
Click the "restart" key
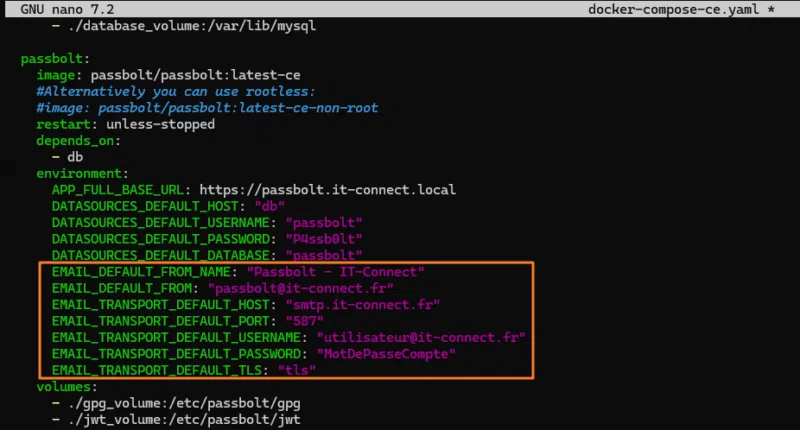point(63,124)
